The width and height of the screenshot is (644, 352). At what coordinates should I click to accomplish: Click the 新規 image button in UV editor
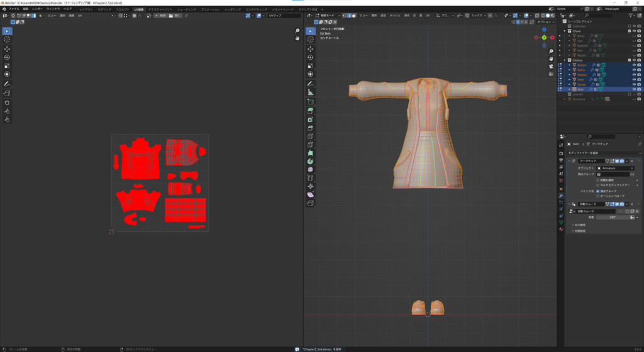pos(162,16)
